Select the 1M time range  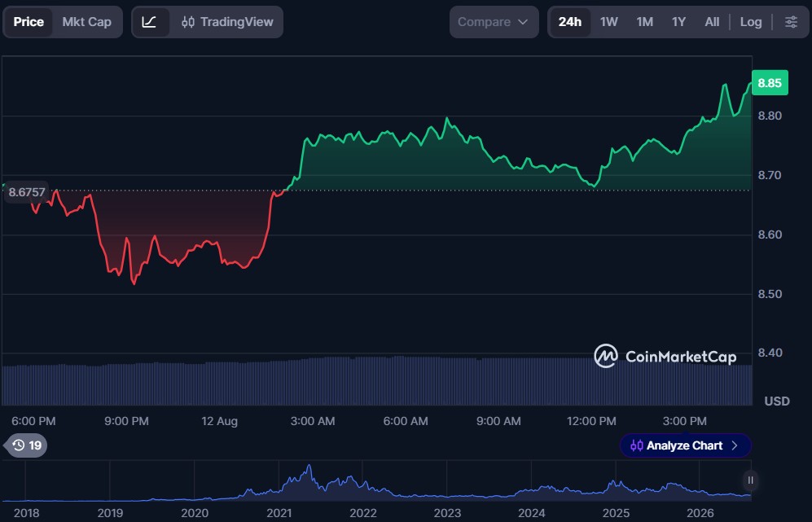(x=644, y=22)
